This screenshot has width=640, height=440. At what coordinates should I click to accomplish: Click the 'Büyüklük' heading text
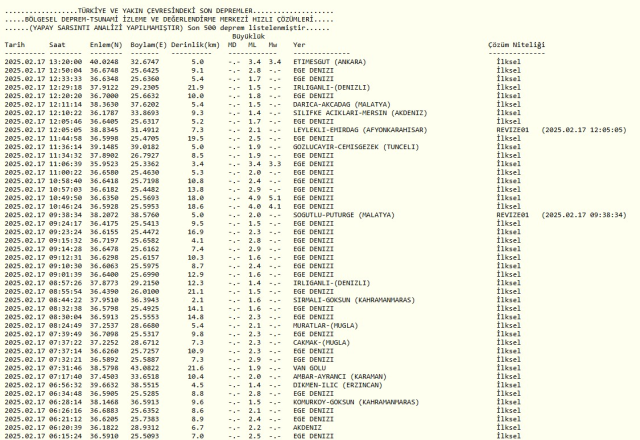(x=249, y=36)
